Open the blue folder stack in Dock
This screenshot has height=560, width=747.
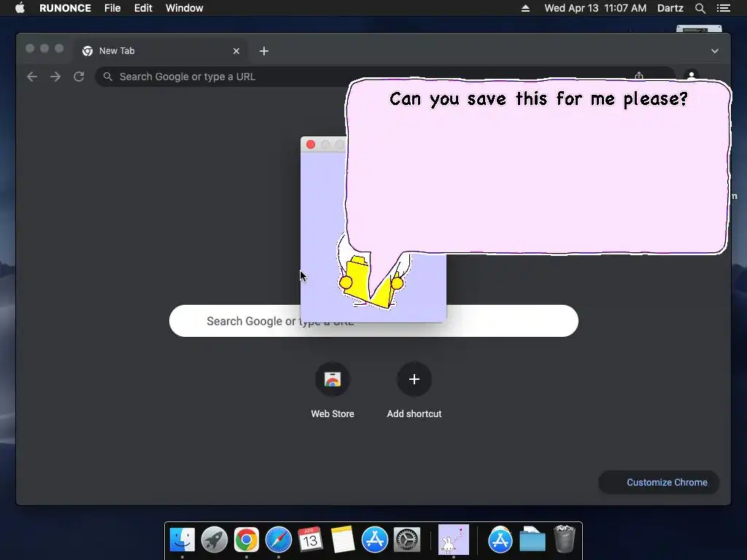coord(533,540)
